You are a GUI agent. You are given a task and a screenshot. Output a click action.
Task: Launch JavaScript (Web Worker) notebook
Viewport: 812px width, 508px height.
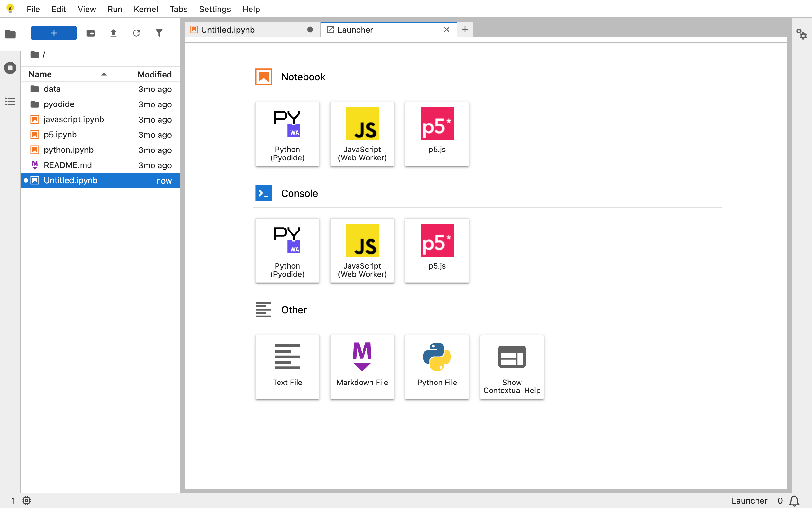tap(362, 134)
